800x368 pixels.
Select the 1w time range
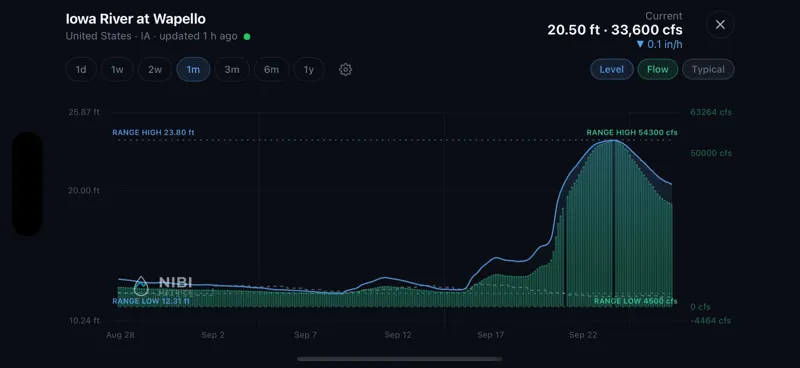(x=117, y=69)
